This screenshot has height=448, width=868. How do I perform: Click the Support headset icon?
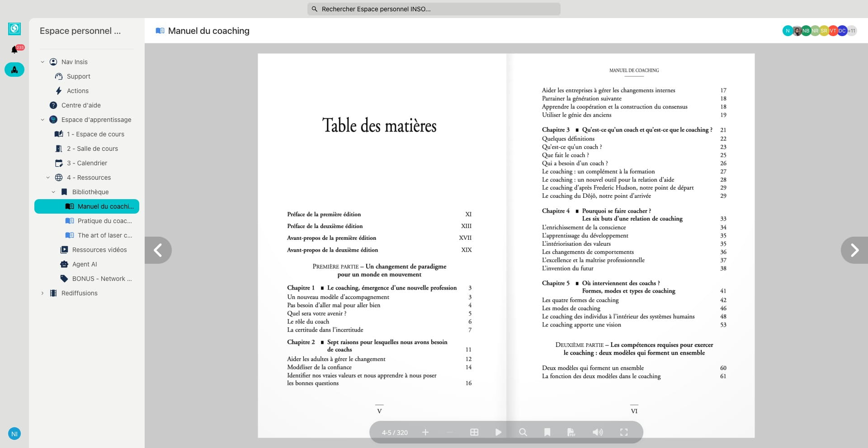[x=59, y=76]
